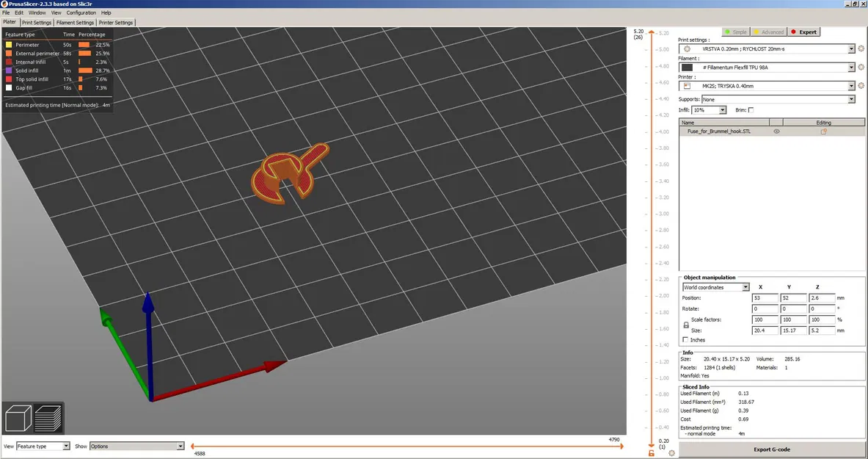This screenshot has width=868, height=459.
Task: Click the Position Z input field
Action: [x=822, y=297]
